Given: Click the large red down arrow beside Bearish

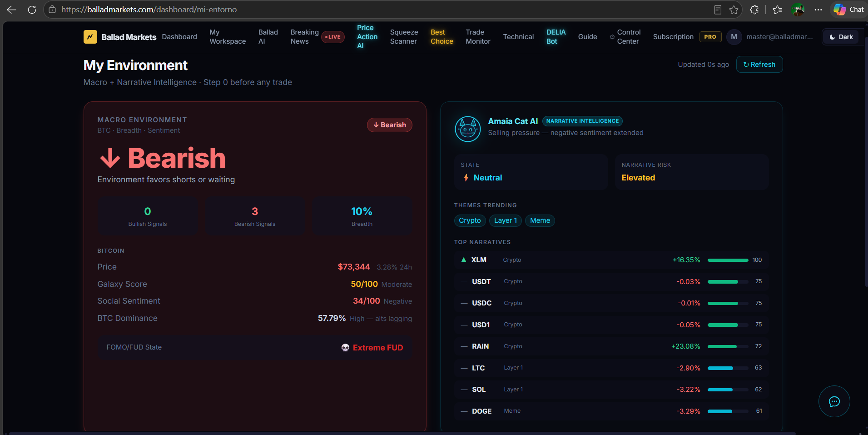Looking at the screenshot, I should (110, 158).
